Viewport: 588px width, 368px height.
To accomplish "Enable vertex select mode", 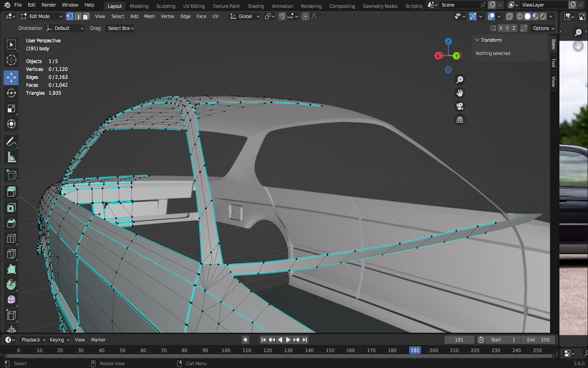I will coord(70,16).
